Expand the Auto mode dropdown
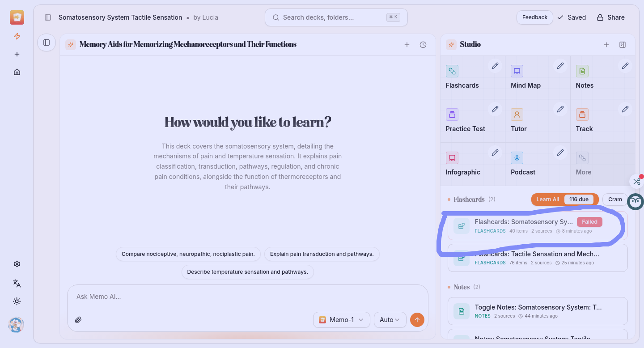Viewport: 644px width, 348px height. [390, 320]
